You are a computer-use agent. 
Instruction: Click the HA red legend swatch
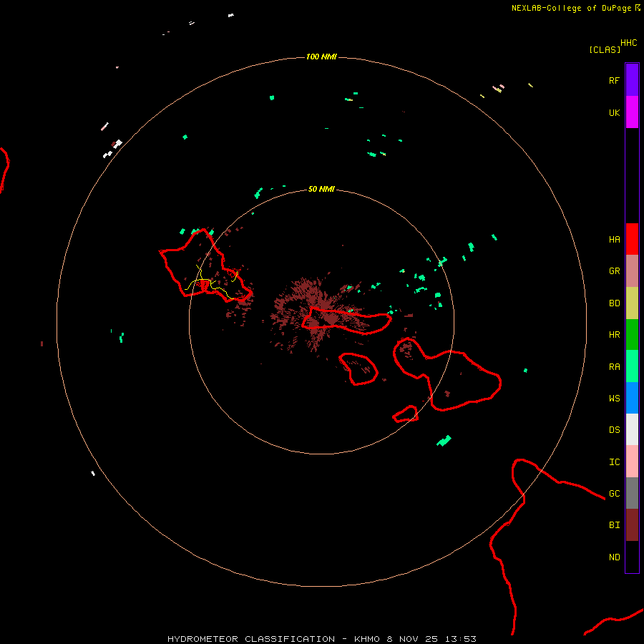(632, 239)
